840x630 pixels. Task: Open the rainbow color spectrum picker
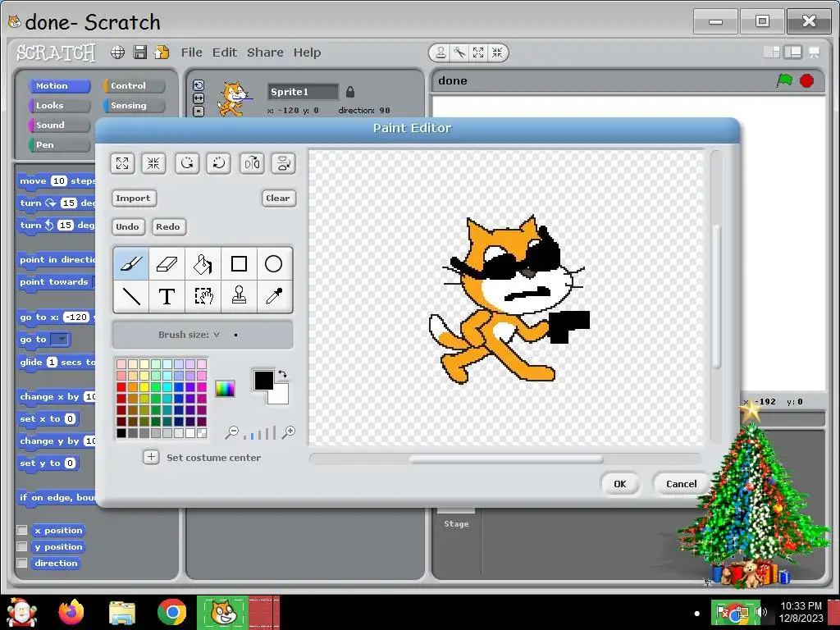coord(225,388)
